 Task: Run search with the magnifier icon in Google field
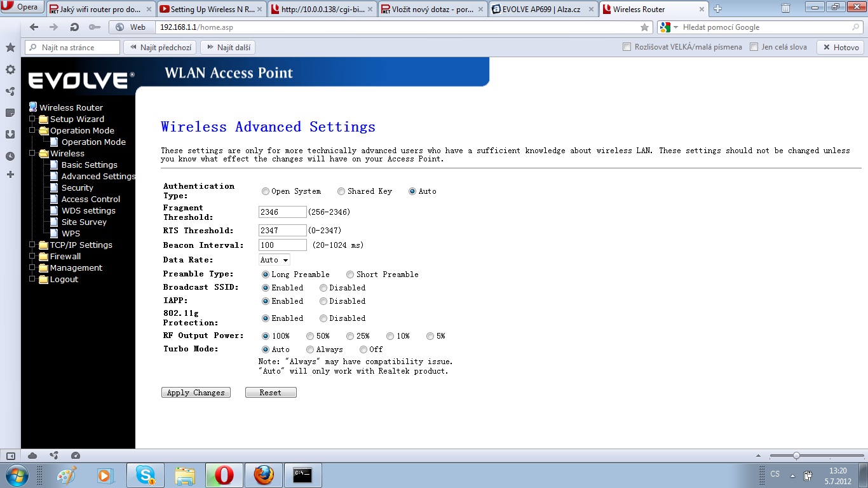(x=856, y=27)
